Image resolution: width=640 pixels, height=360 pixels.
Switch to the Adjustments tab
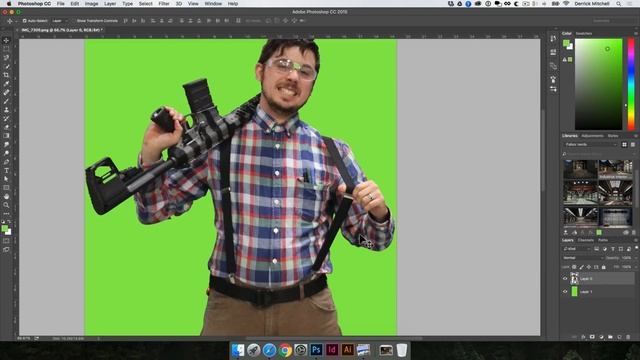coord(592,136)
